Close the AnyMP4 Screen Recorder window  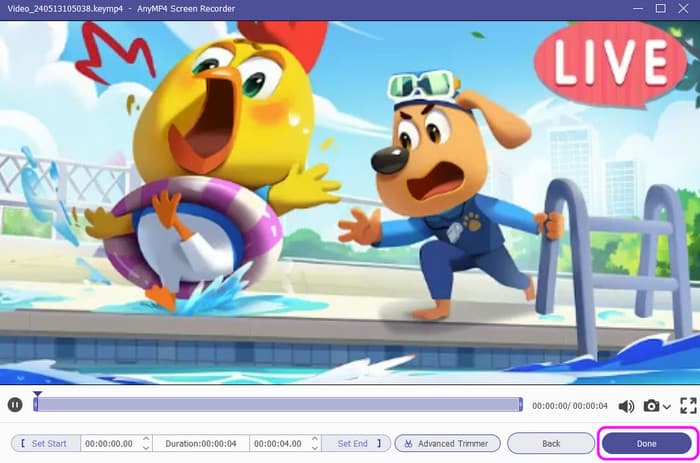(683, 8)
